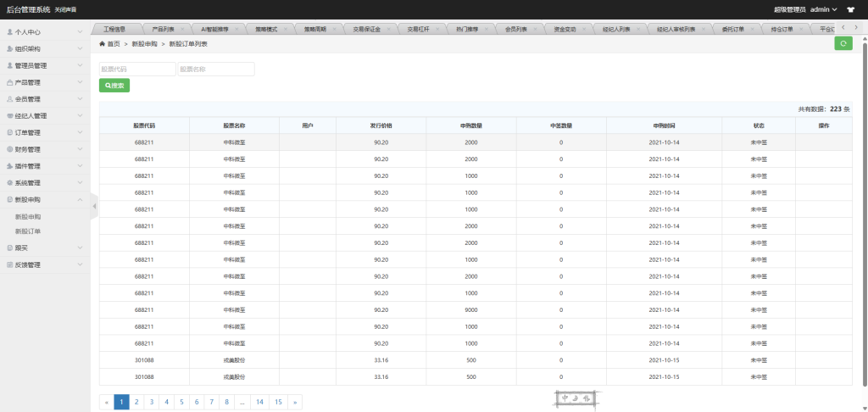Expand the 系统管理 menu

pyautogui.click(x=45, y=182)
